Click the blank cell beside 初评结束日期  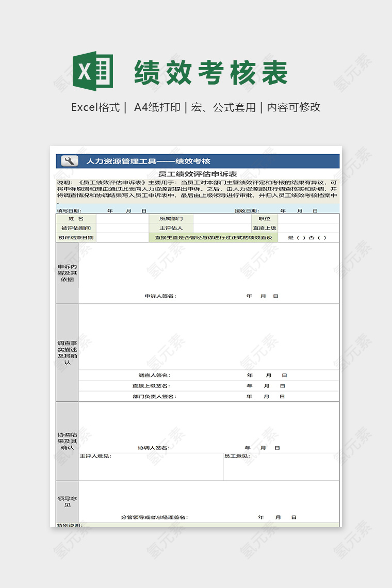(x=123, y=237)
